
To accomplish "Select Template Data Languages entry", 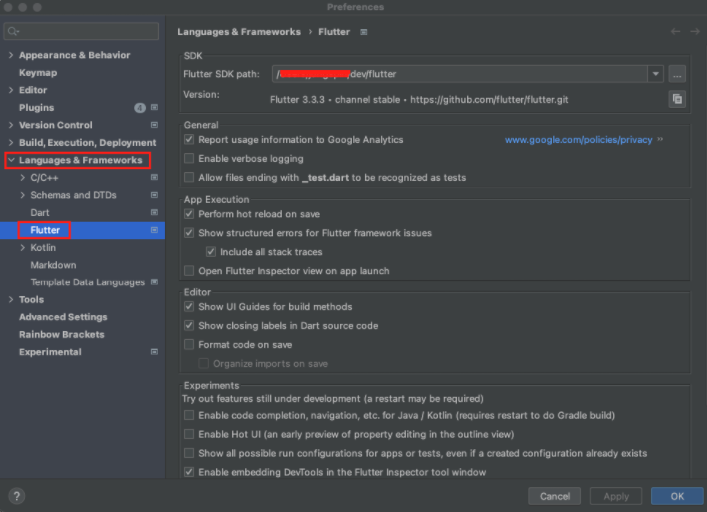I will click(87, 282).
